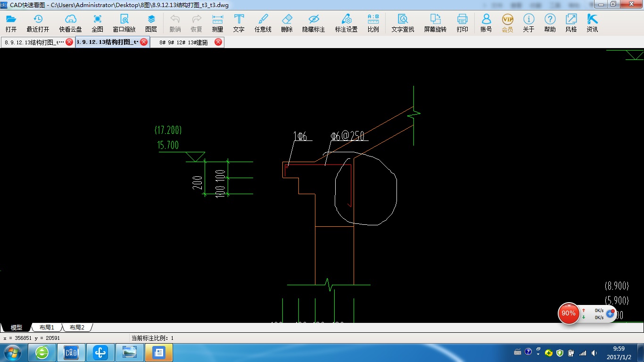Open the volume control in system tray

click(x=594, y=353)
